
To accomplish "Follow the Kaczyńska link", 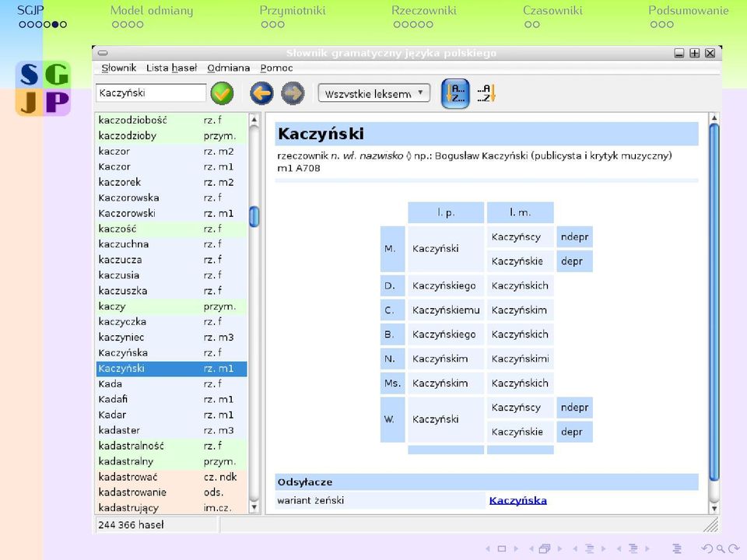I will (518, 500).
